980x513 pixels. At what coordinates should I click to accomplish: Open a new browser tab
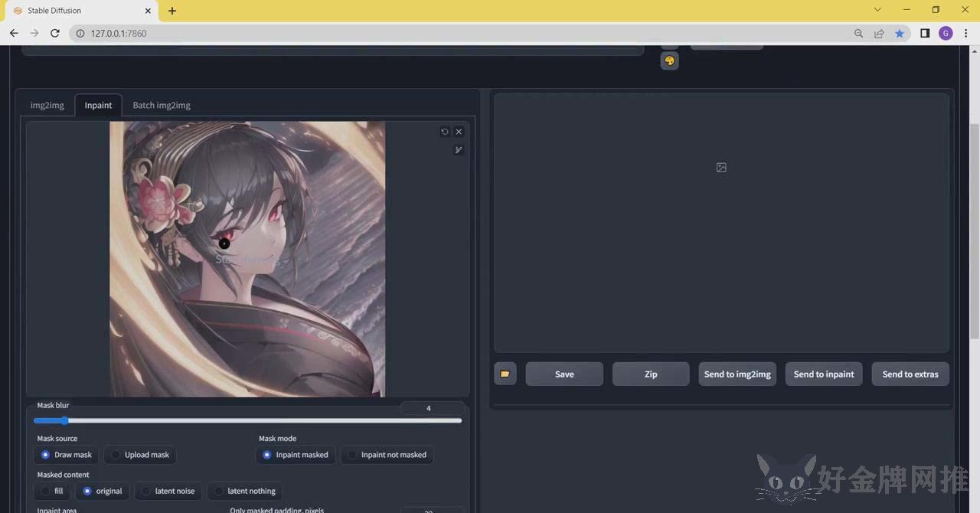[172, 11]
